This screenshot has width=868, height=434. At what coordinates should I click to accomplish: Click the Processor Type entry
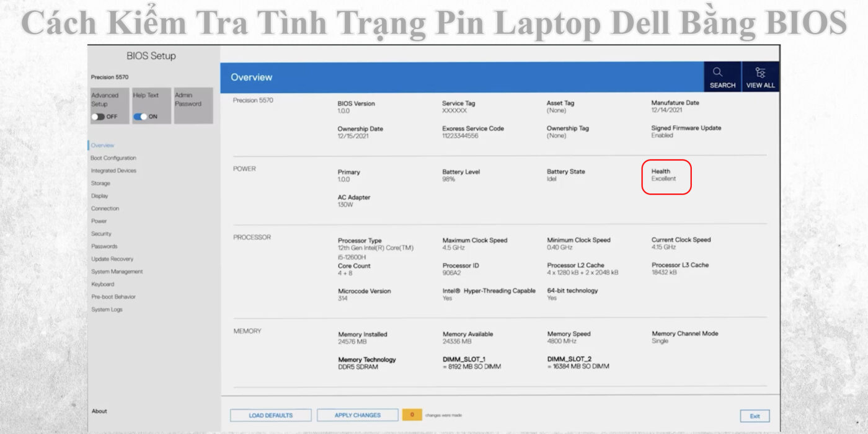(375, 249)
